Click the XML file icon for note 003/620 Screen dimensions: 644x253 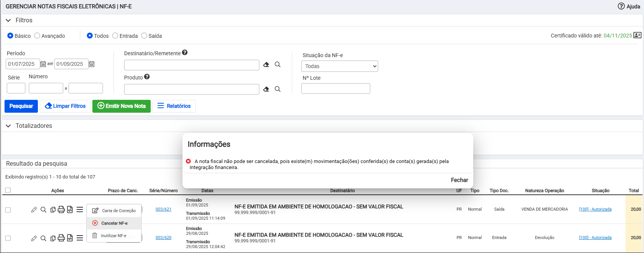tap(70, 238)
